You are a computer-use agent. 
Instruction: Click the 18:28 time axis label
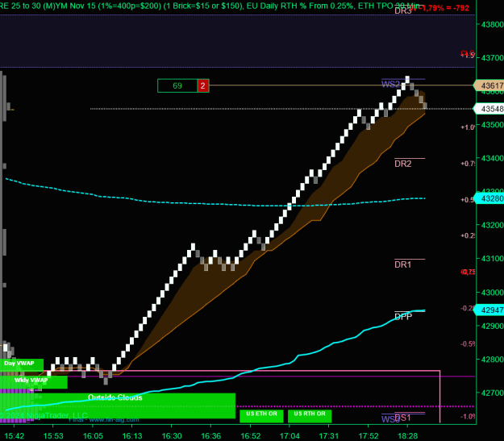tap(407, 436)
